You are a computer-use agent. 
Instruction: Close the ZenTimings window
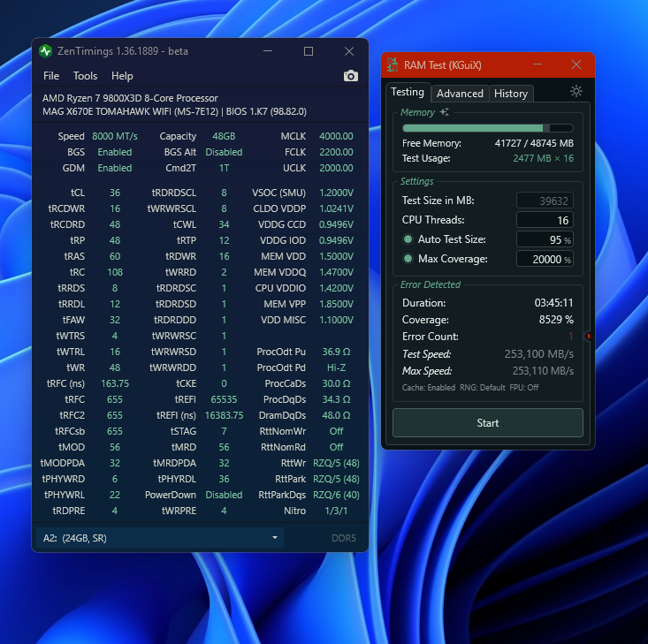click(349, 51)
